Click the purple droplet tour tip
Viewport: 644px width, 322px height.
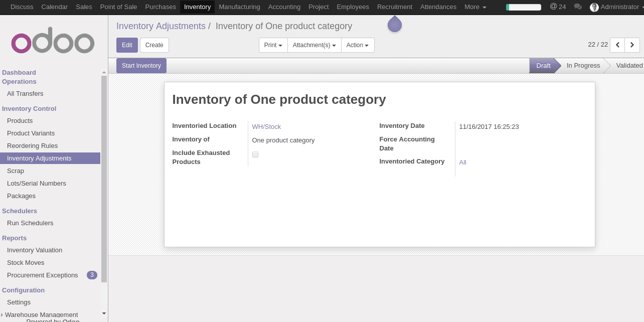pos(395,24)
